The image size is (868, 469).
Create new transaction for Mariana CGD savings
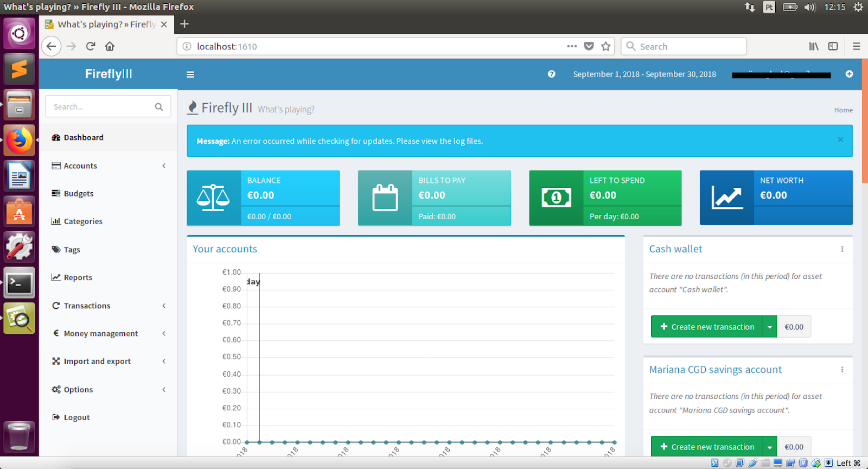click(707, 447)
